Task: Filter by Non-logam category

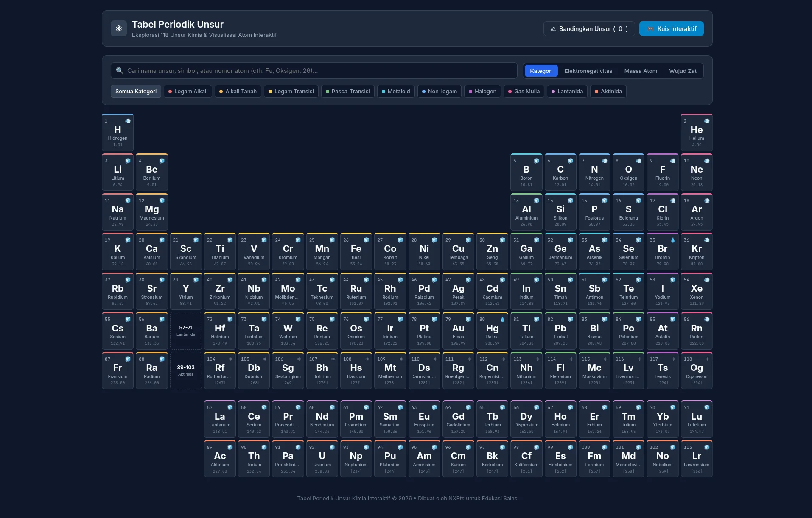Action: (439, 91)
